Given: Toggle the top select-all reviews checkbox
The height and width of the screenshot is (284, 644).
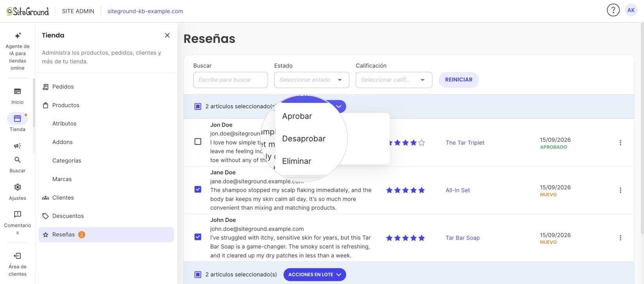Looking at the screenshot, I should pos(198,106).
